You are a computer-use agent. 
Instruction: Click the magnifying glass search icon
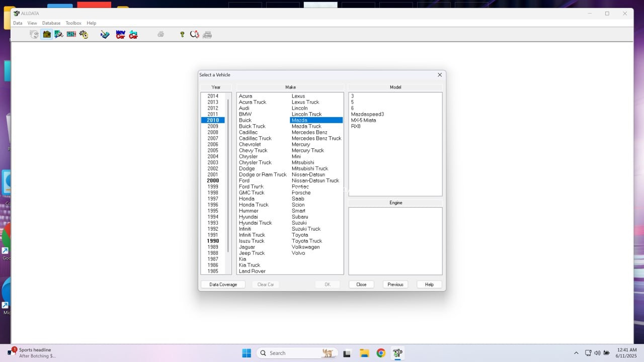tap(195, 34)
